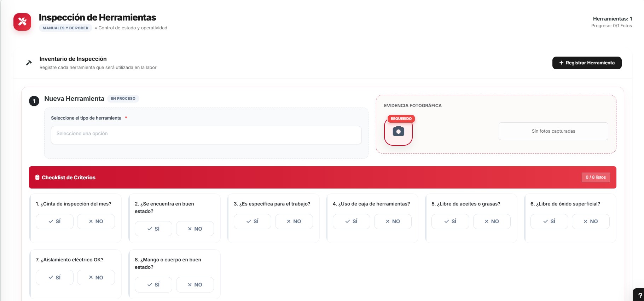The width and height of the screenshot is (644, 301).
Task: Click the 'MANUALES Y DE PODER' tag
Action: (65, 28)
